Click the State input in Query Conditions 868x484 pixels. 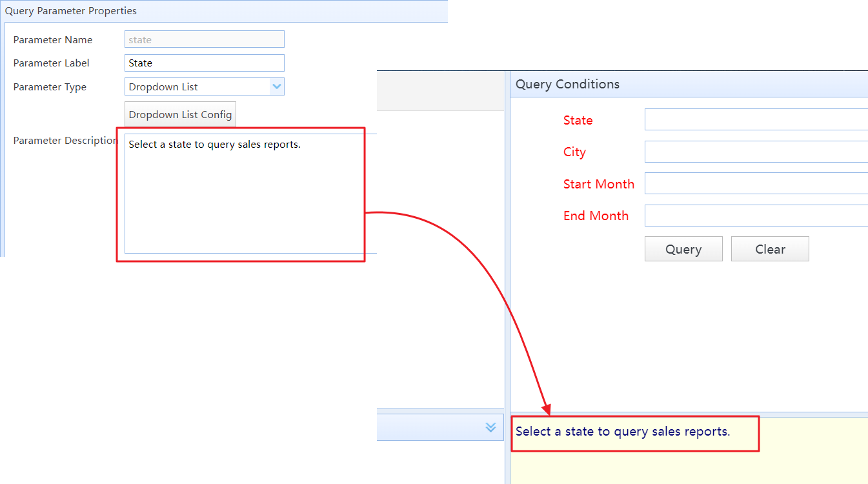756,119
